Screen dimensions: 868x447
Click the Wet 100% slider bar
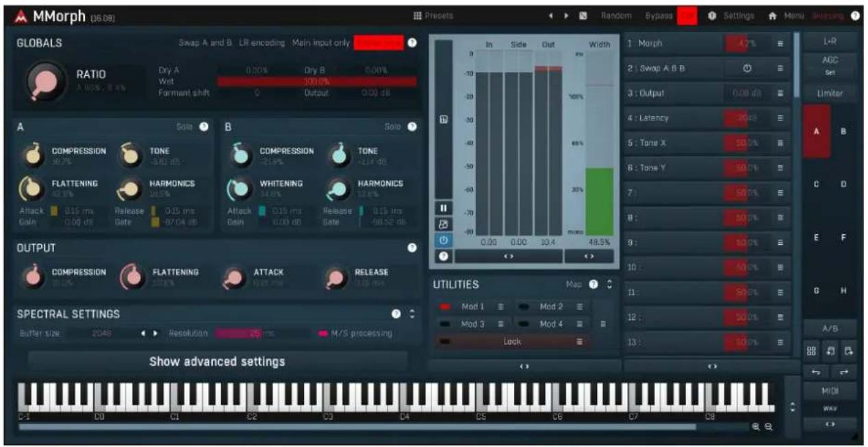click(x=317, y=81)
